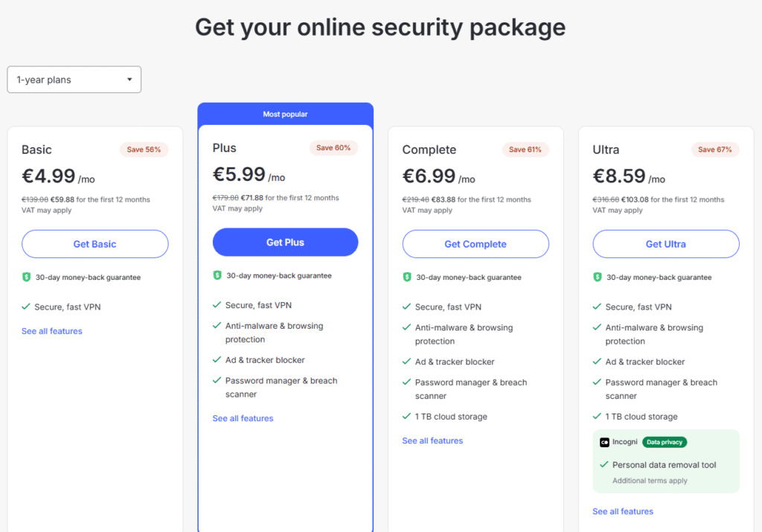Image resolution: width=762 pixels, height=532 pixels.
Task: Click the Get Ultra button
Action: tap(666, 244)
